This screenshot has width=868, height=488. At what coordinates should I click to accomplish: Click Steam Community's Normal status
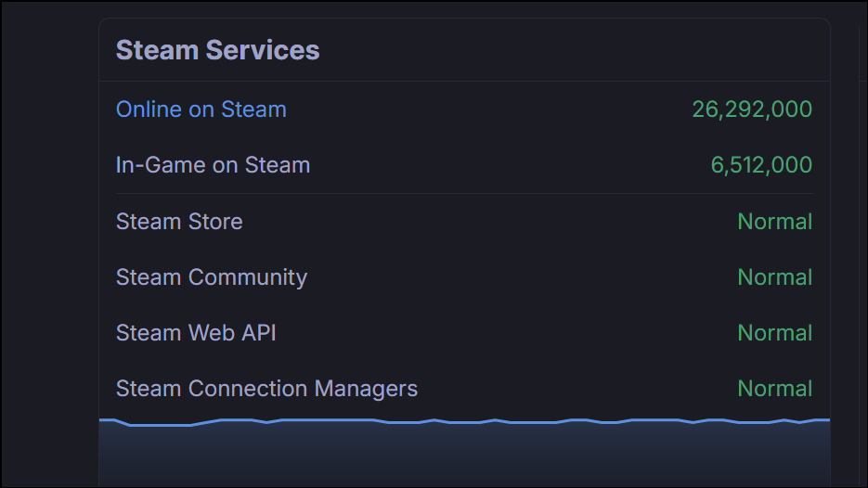click(775, 277)
